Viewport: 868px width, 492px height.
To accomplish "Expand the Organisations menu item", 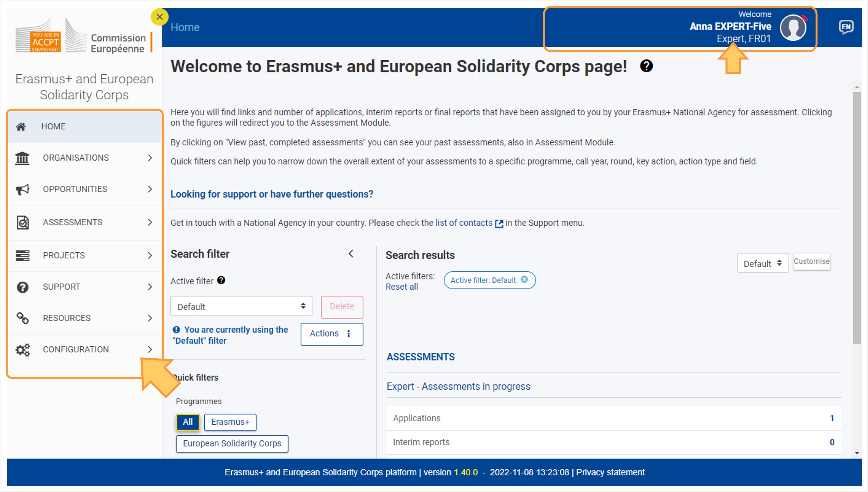I will (84, 158).
